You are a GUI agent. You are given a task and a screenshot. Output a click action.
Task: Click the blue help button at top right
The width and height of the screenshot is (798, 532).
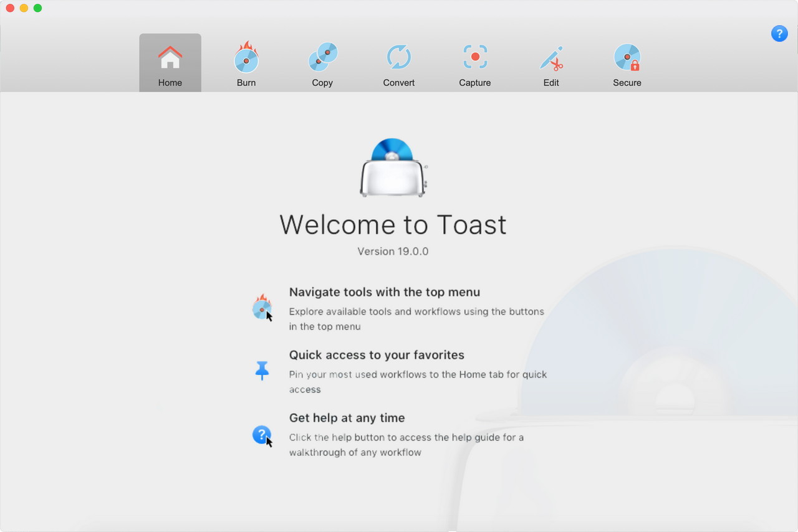[779, 34]
